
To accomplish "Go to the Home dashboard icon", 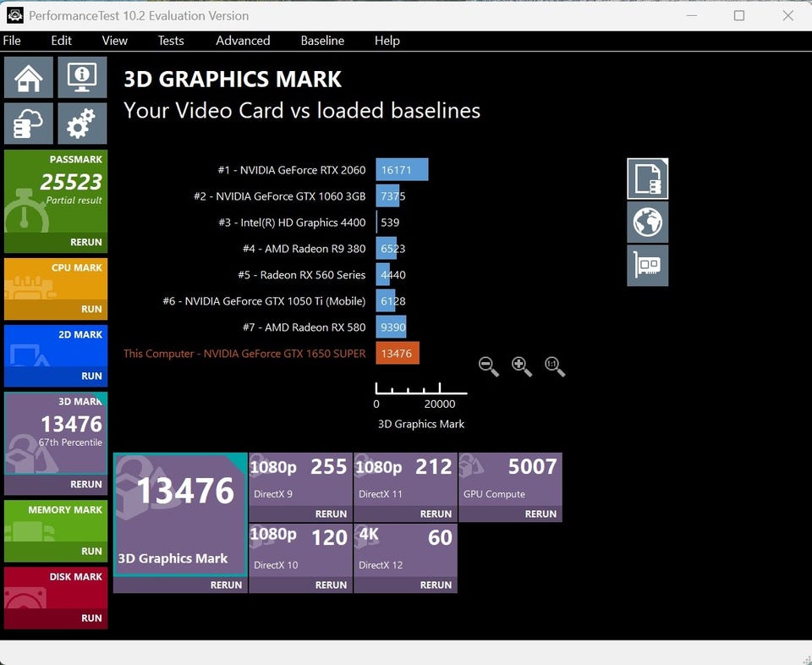I will click(x=29, y=78).
